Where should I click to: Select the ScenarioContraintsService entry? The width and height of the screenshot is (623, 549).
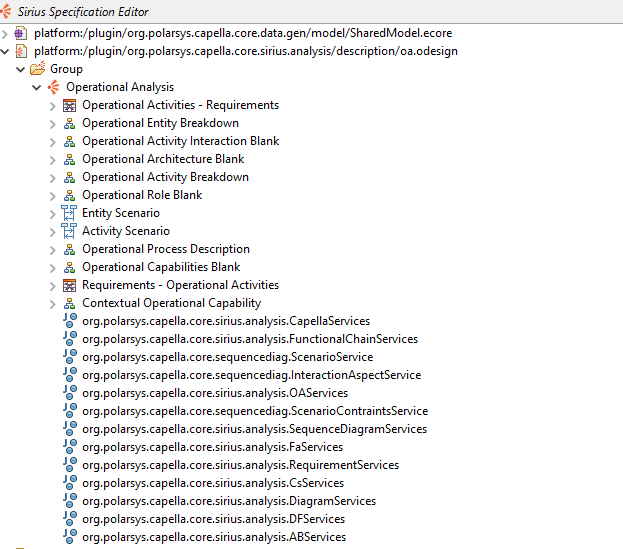point(255,411)
